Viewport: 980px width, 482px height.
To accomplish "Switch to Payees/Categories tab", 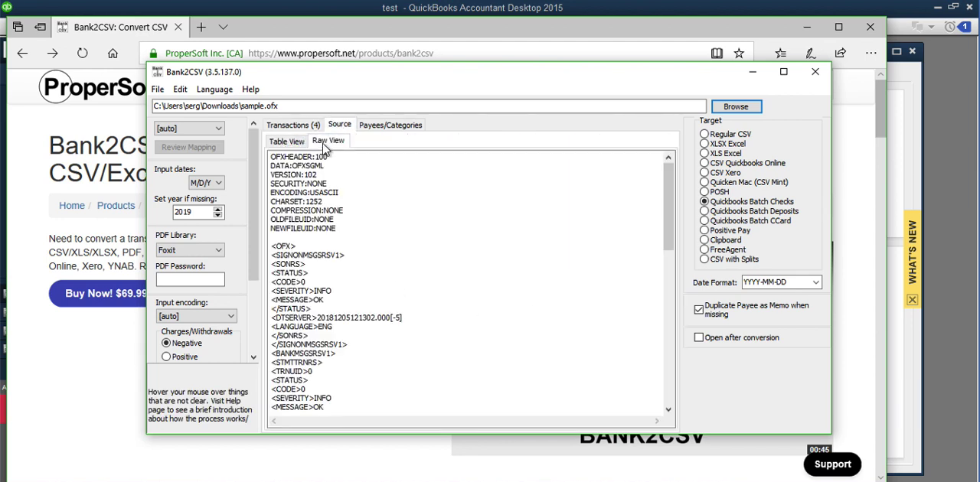I will click(390, 125).
